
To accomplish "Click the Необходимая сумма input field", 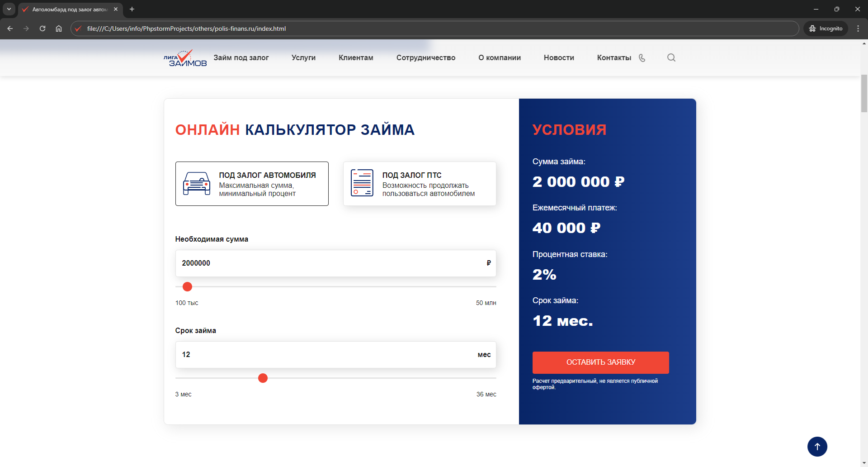I will coord(330,263).
